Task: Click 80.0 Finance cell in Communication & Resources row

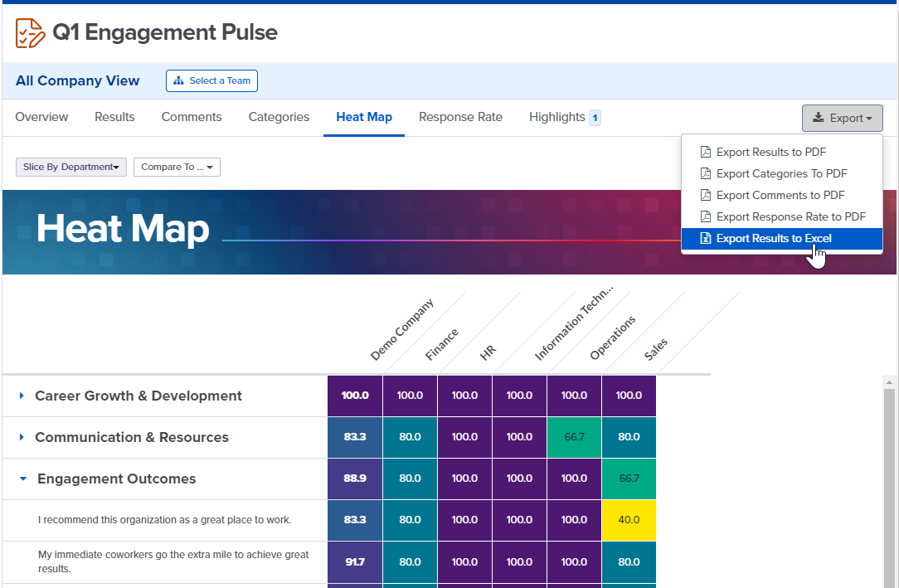Action: click(x=410, y=437)
